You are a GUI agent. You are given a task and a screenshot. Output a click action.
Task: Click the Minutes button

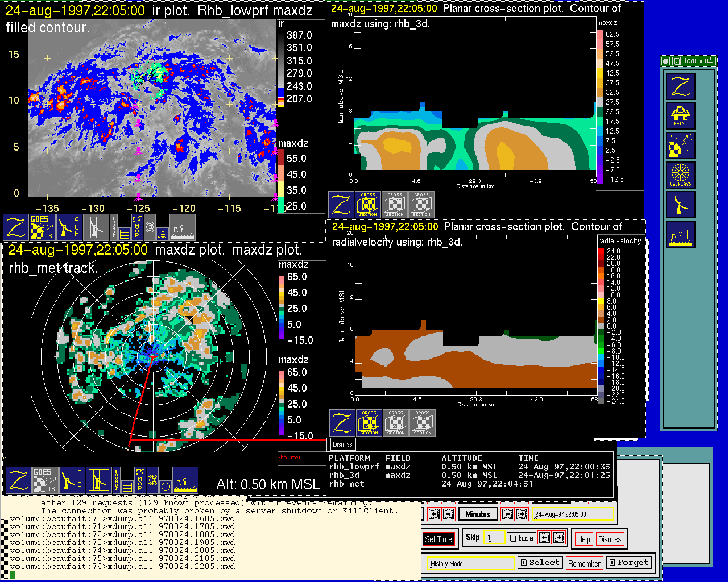(x=477, y=514)
